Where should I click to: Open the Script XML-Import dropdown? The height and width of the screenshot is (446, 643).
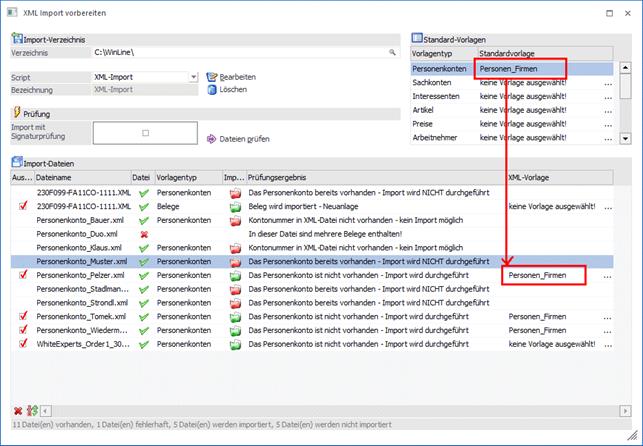click(x=193, y=76)
